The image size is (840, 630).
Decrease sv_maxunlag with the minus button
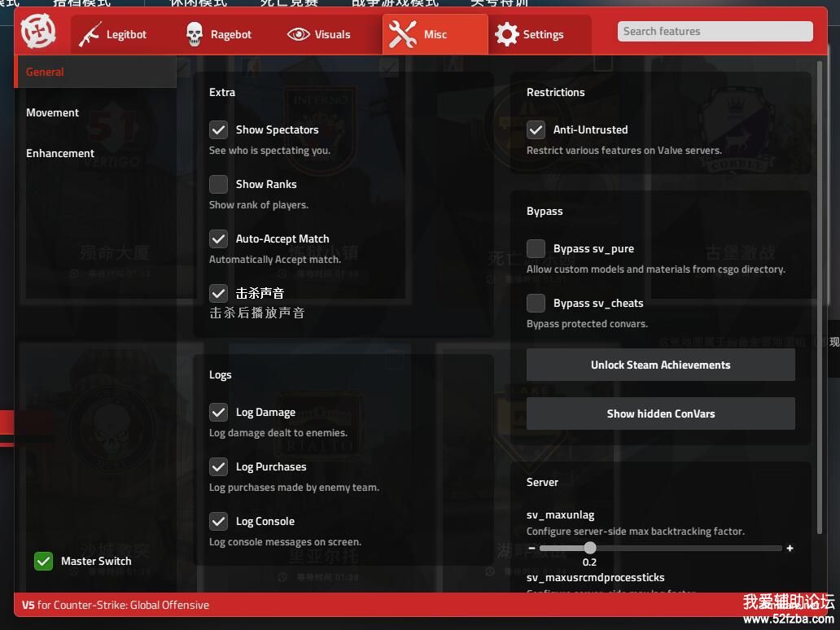click(532, 548)
